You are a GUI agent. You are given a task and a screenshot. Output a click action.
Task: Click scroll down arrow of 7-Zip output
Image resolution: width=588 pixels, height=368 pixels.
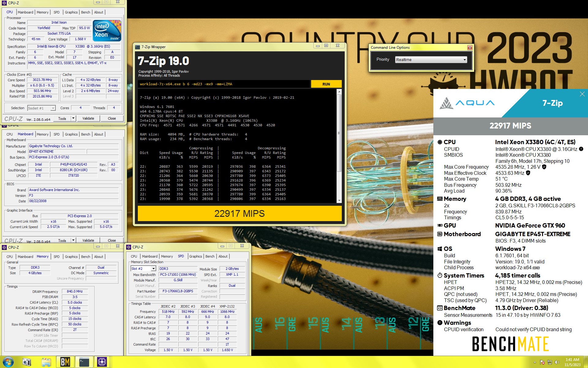[x=339, y=201]
